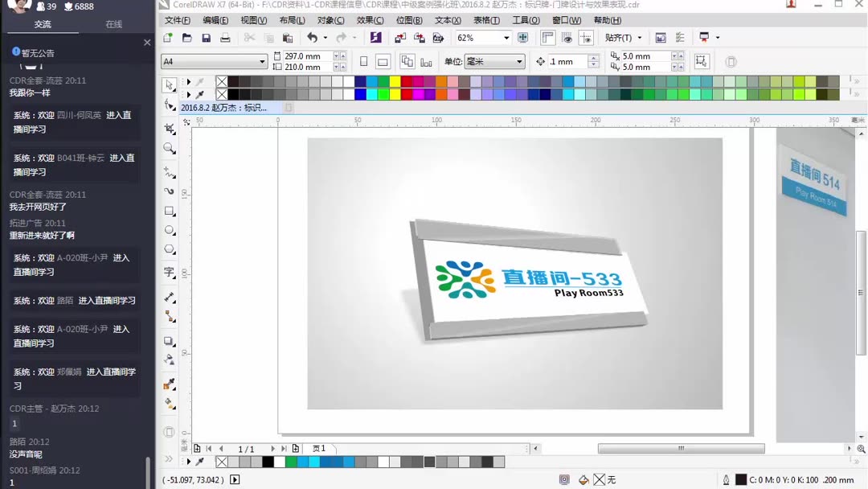This screenshot has width=868, height=489.
Task: Open the zoom level dropdown showing 62%
Action: point(507,38)
